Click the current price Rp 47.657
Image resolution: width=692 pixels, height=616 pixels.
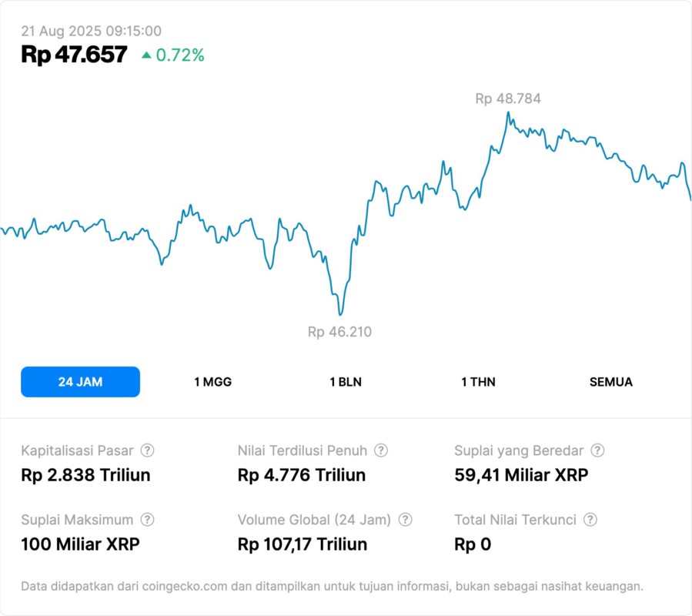74,55
